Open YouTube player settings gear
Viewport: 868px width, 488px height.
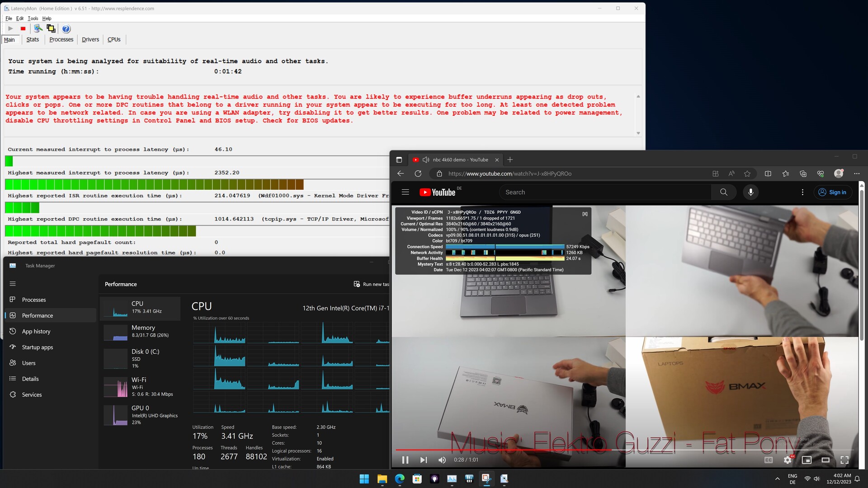[788, 460]
